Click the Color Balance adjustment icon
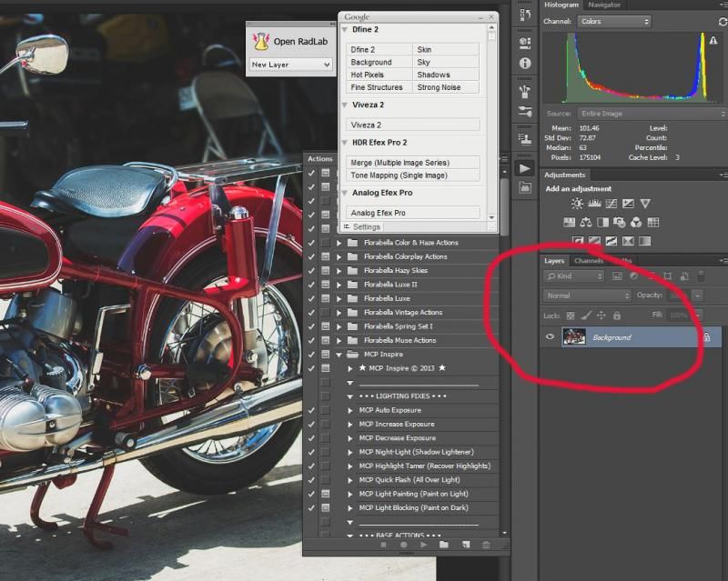The height and width of the screenshot is (581, 728). click(586, 222)
